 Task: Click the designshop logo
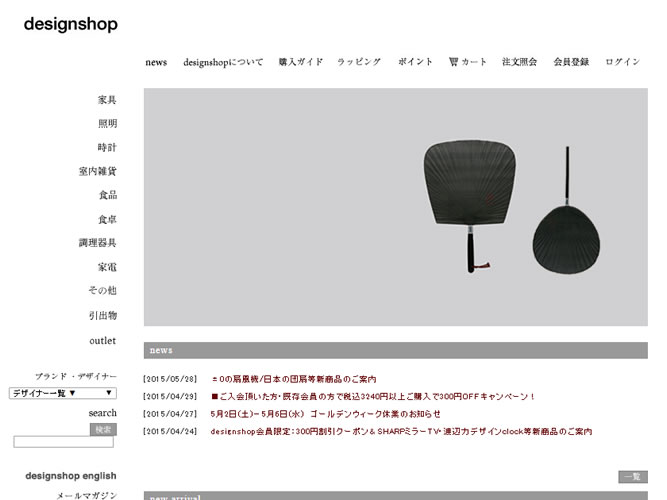click(x=71, y=24)
